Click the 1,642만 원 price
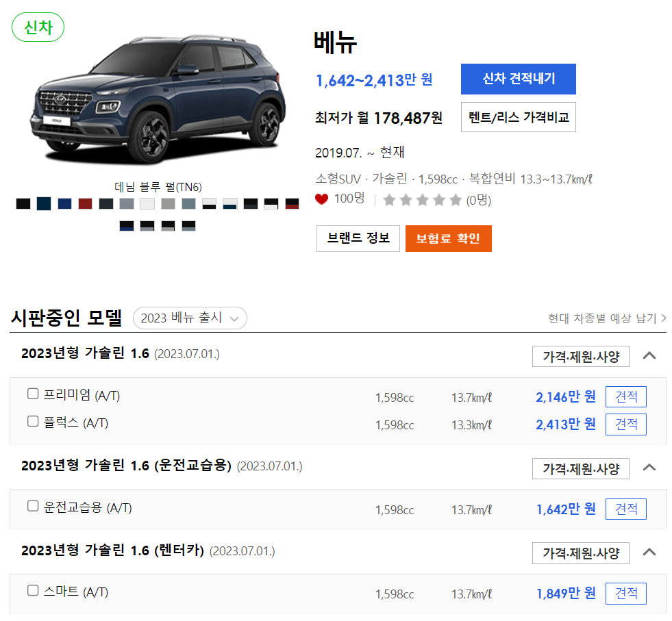This screenshot has width=672, height=621. [x=565, y=509]
